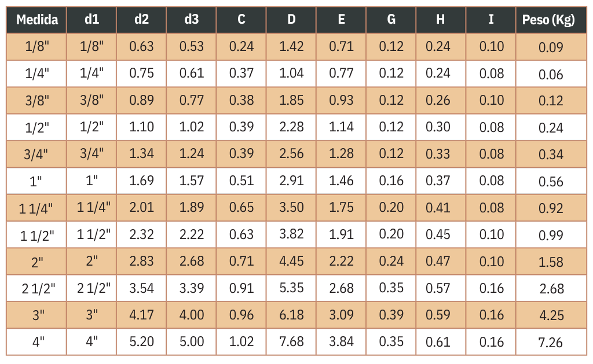Click the G column header
Viewport: 593px width, 364px height.
coord(391,20)
